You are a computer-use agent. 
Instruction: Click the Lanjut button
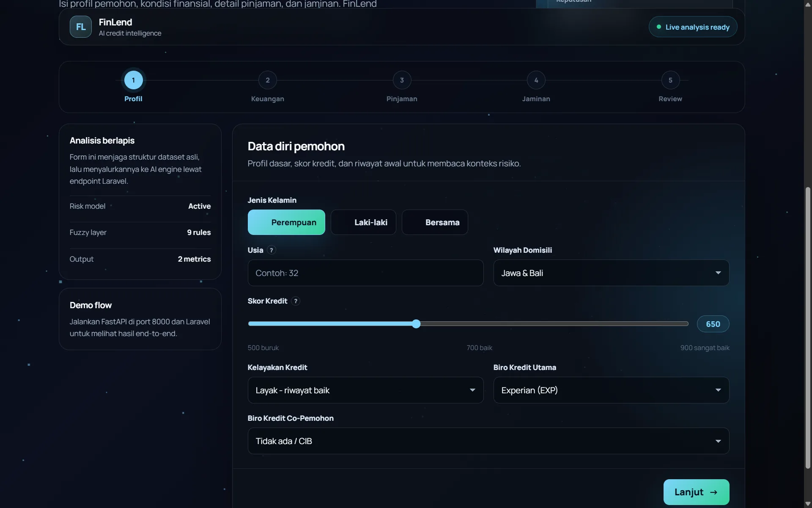(x=696, y=492)
